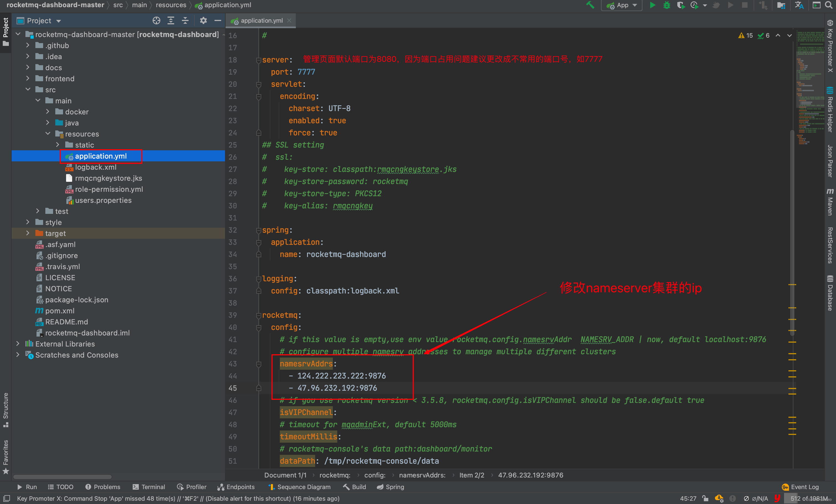Click the typo indicator showing 6

pos(763,36)
